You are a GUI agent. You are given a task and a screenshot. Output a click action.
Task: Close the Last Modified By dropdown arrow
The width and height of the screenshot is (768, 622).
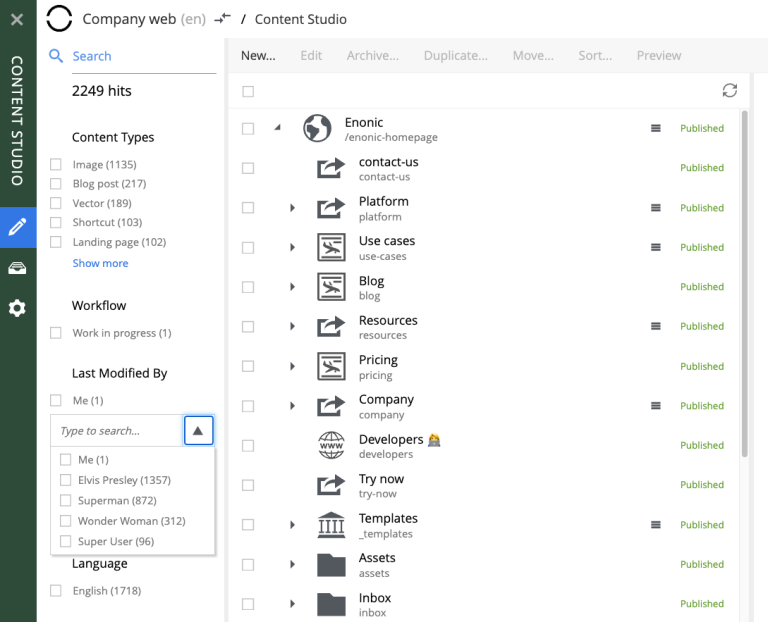(198, 431)
